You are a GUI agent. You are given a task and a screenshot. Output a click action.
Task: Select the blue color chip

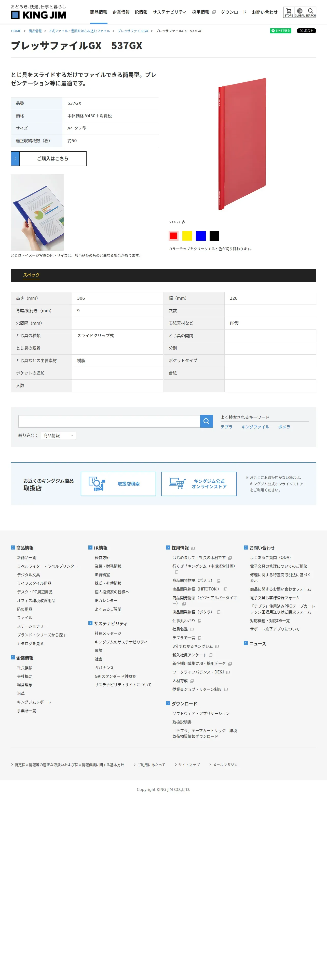tap(201, 236)
